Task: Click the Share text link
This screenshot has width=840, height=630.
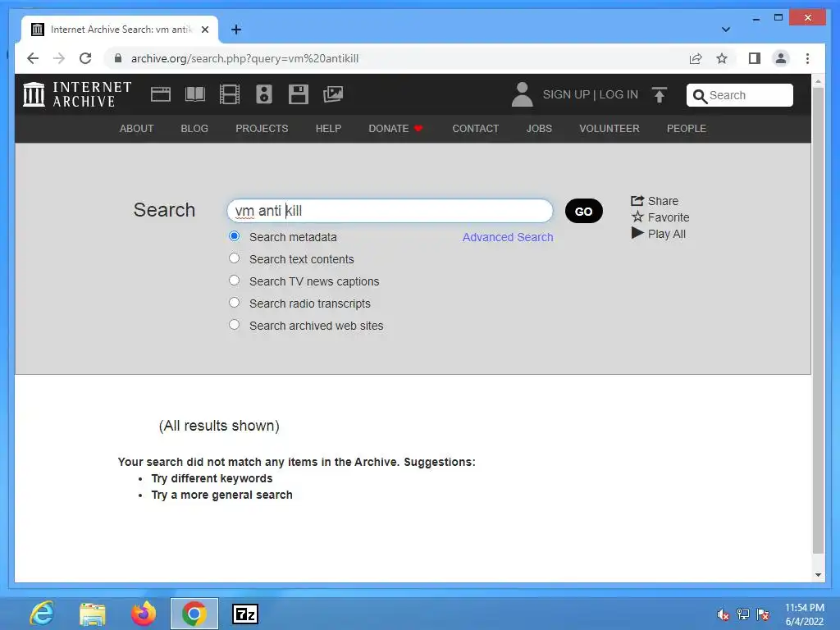Action: 663,201
